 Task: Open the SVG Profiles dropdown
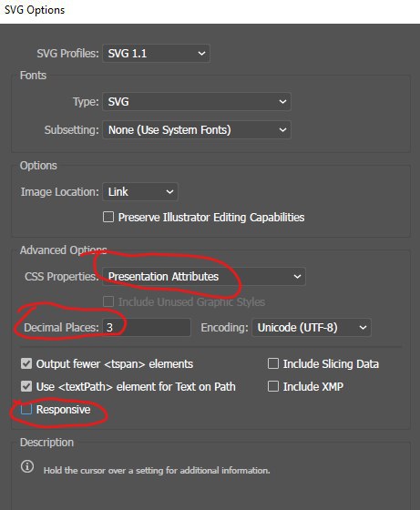coord(156,54)
